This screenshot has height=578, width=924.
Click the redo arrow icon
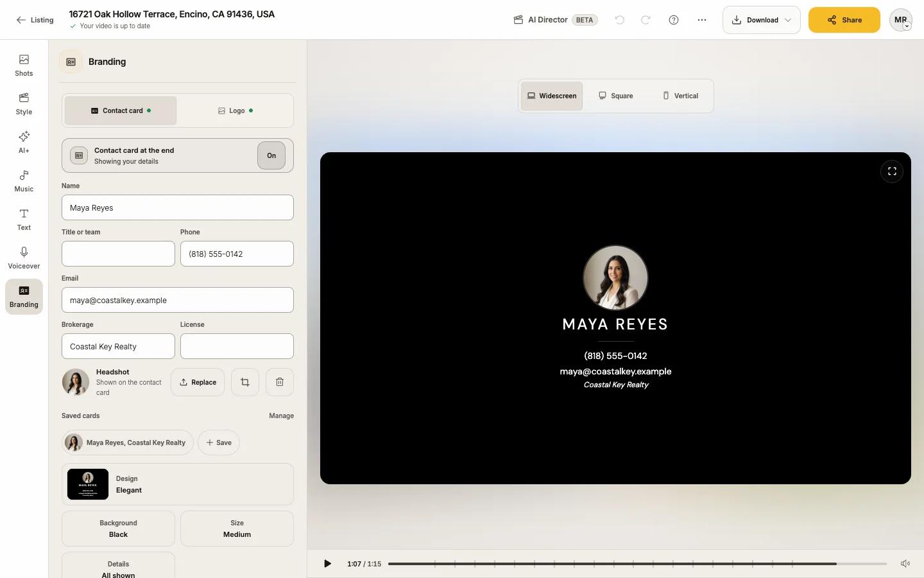pos(646,20)
